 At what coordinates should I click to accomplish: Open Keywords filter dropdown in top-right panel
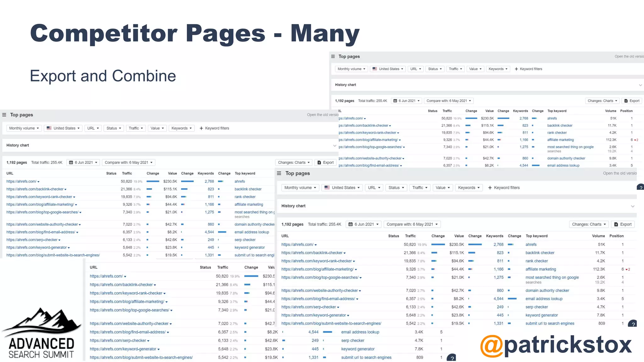498,69
